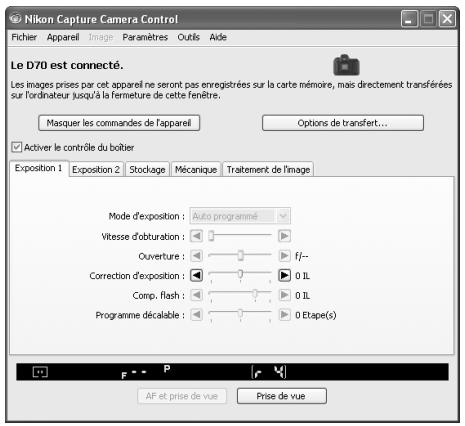Minimize the Camera Control window
This screenshot has width=465, height=426.
click(x=409, y=19)
